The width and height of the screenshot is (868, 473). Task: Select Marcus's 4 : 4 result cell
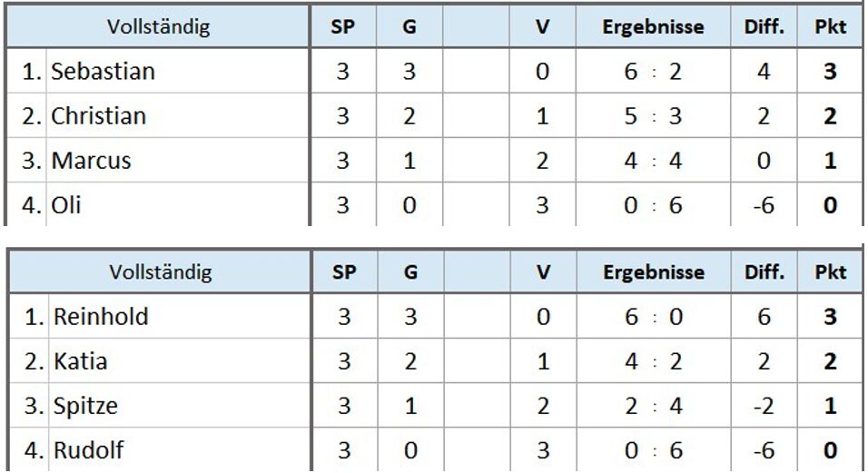tap(652, 162)
